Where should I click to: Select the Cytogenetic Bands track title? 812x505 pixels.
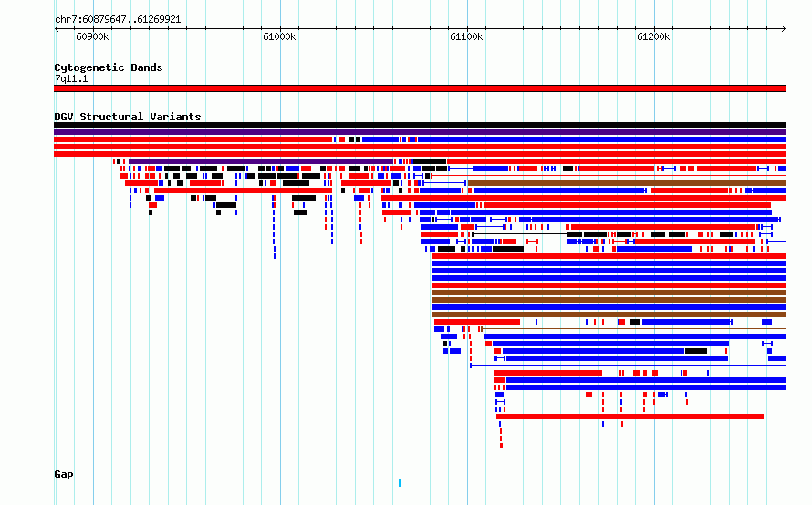pyautogui.click(x=109, y=67)
